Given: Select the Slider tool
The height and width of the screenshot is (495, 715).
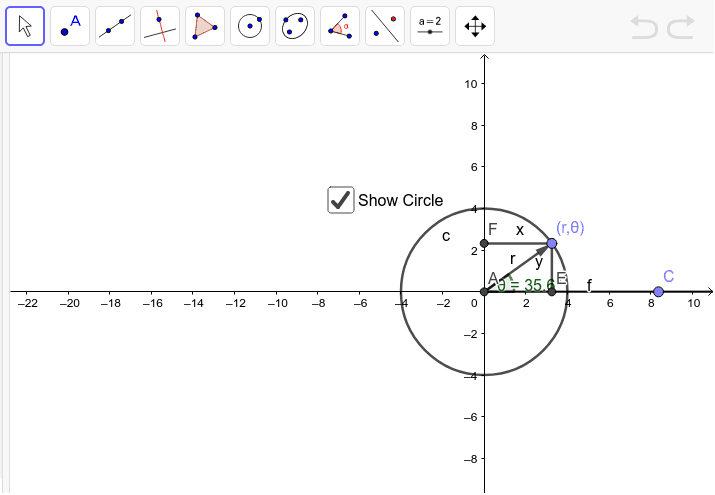Looking at the screenshot, I should (430, 27).
